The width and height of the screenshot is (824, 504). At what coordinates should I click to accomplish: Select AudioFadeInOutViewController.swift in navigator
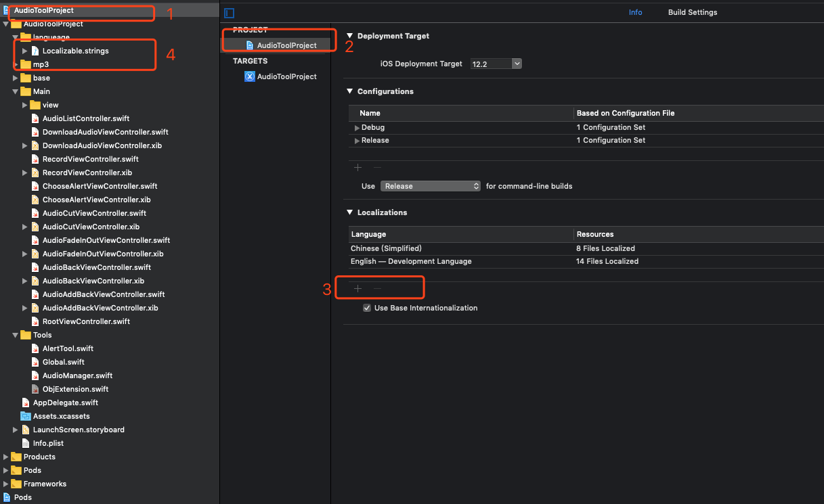tap(106, 240)
